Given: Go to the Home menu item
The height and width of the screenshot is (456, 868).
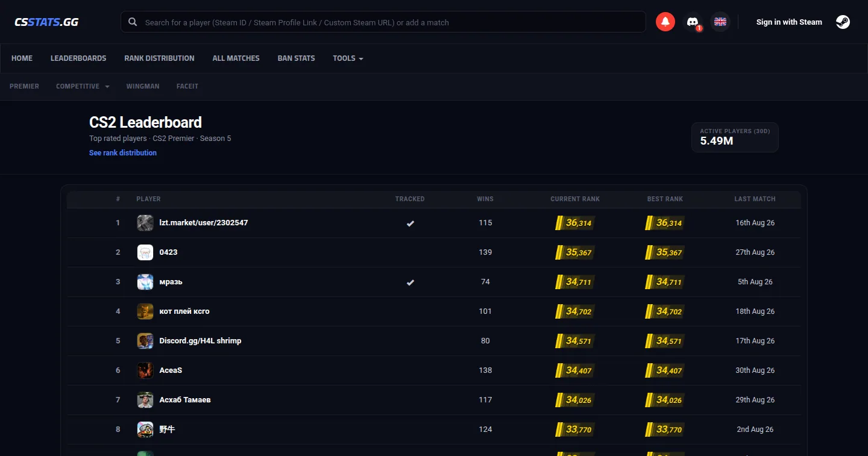Looking at the screenshot, I should pos(22,58).
